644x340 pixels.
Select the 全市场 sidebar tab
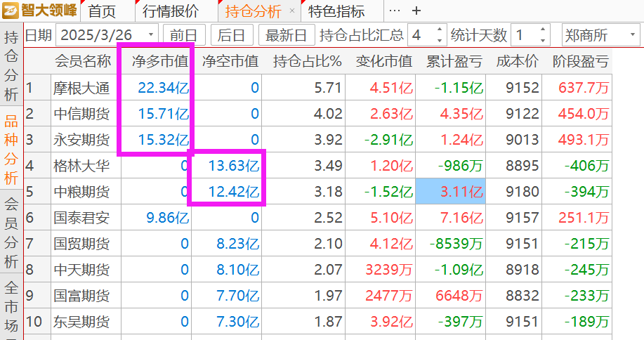tap(11, 308)
